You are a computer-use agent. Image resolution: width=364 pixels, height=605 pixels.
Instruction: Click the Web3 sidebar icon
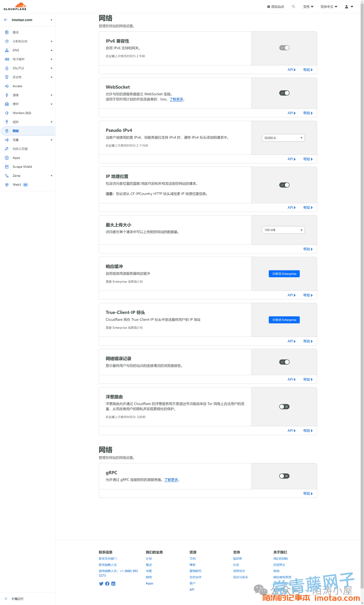tap(7, 185)
